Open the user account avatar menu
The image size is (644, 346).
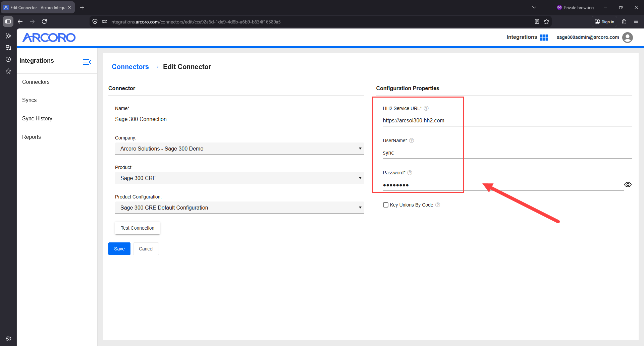coord(628,38)
